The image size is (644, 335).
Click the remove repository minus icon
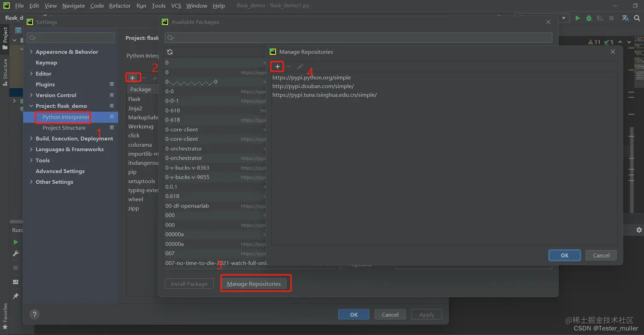pyautogui.click(x=289, y=66)
